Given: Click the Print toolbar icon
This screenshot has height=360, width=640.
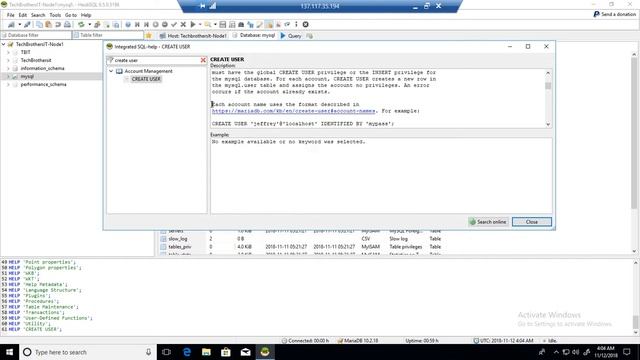Looking at the screenshot, I should [67, 24].
